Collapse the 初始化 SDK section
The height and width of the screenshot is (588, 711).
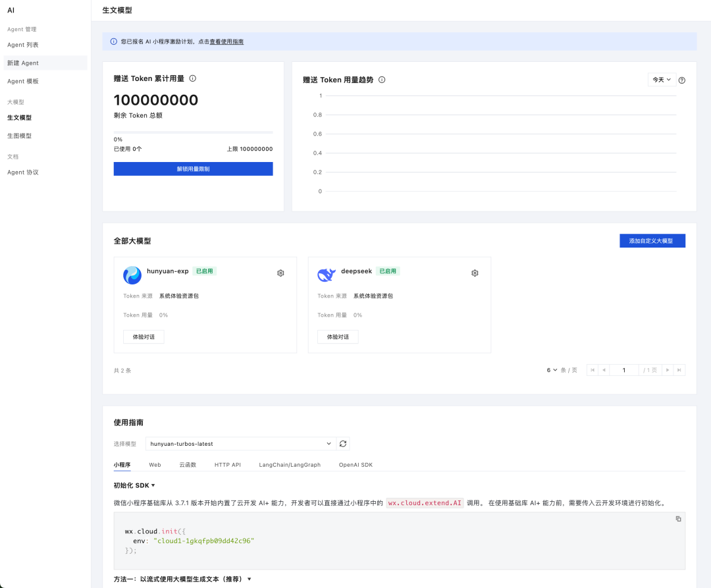coord(134,485)
